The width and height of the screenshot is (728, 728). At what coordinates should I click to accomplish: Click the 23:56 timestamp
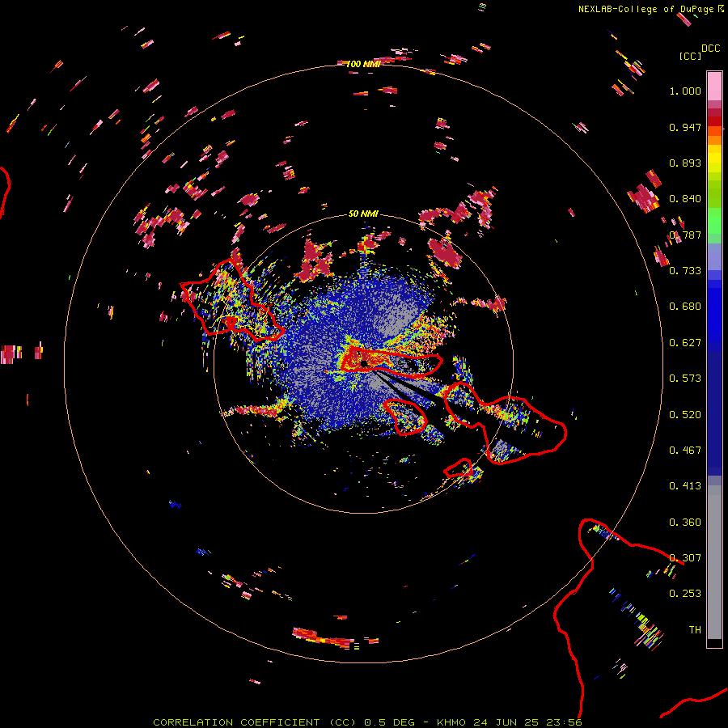pyautogui.click(x=564, y=722)
